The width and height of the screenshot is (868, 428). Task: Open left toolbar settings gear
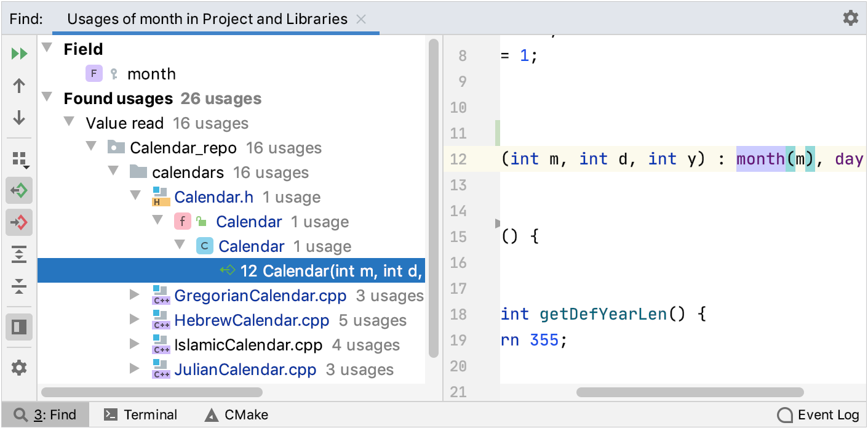coord(20,368)
